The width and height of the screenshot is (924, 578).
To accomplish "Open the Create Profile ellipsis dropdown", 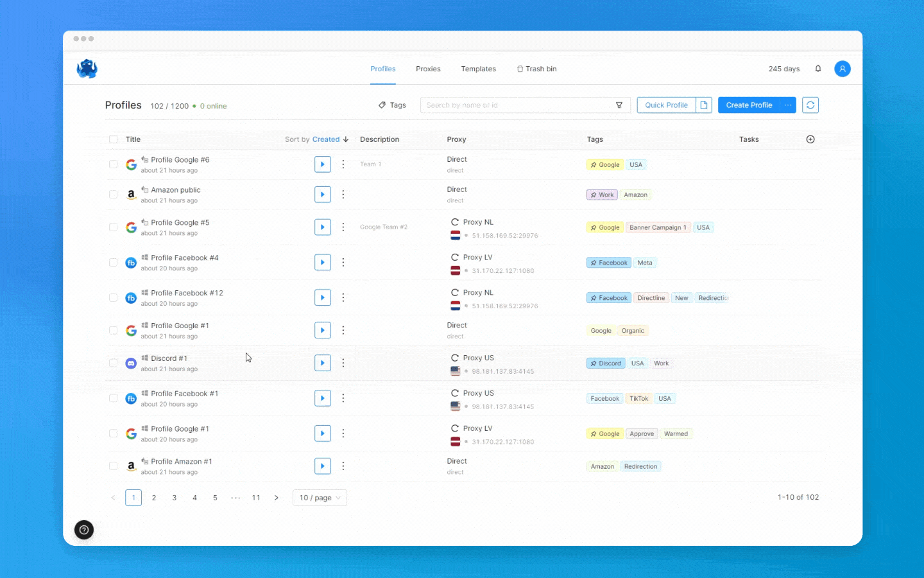I will (x=788, y=105).
